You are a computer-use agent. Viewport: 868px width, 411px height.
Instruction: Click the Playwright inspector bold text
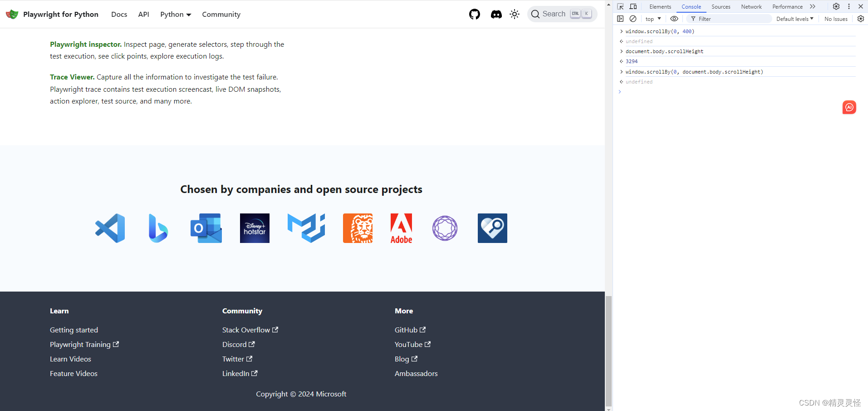click(x=86, y=44)
